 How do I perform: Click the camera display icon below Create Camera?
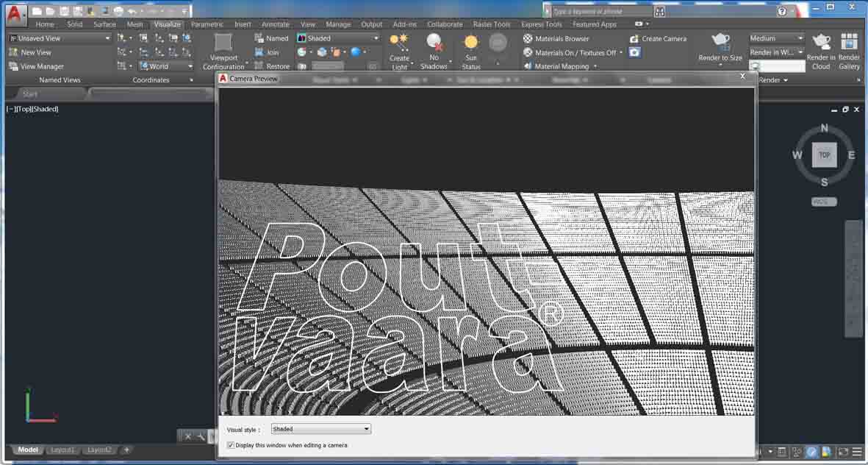pos(634,52)
